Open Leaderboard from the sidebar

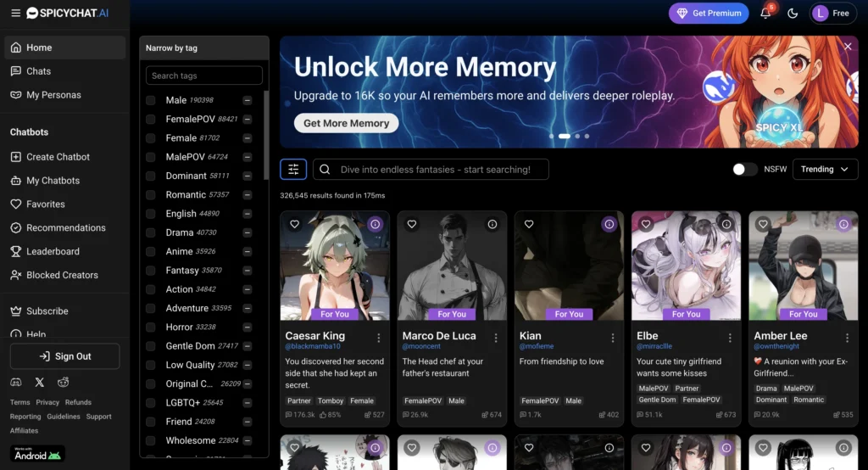click(x=53, y=251)
